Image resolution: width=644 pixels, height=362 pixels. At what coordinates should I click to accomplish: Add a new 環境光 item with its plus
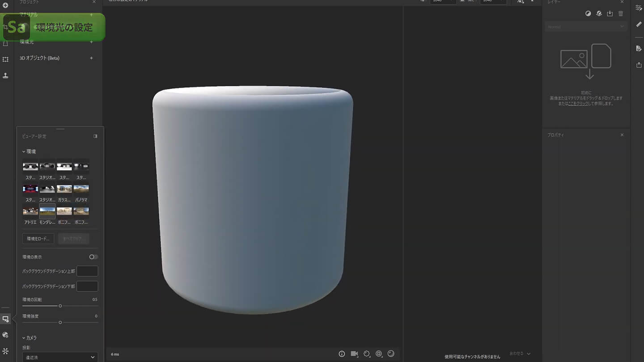point(91,42)
